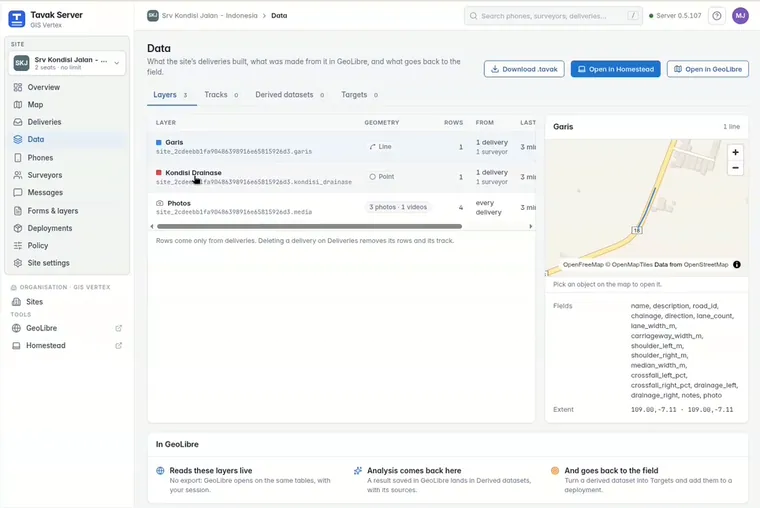Click the Point geometry badge

(x=381, y=177)
